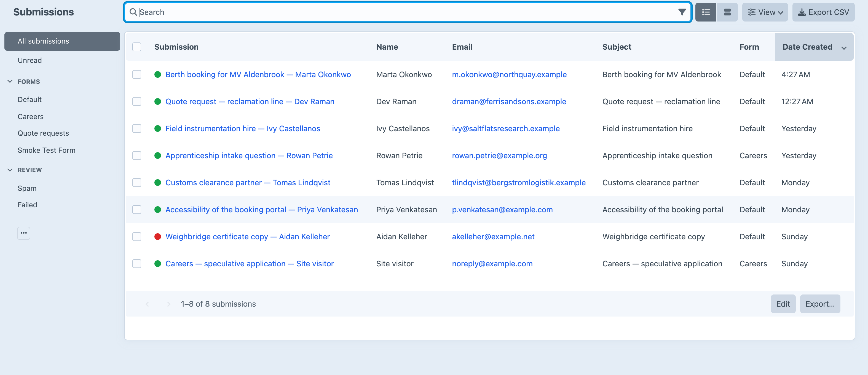Click the green status dot for Berth booking
Viewport: 868px width, 375px height.
pos(157,74)
